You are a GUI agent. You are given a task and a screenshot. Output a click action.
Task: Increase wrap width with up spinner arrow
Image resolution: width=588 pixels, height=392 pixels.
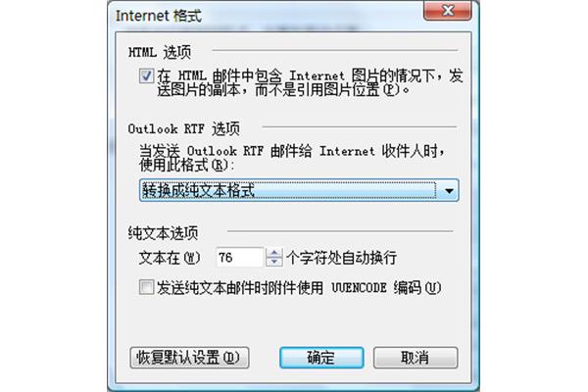click(274, 253)
